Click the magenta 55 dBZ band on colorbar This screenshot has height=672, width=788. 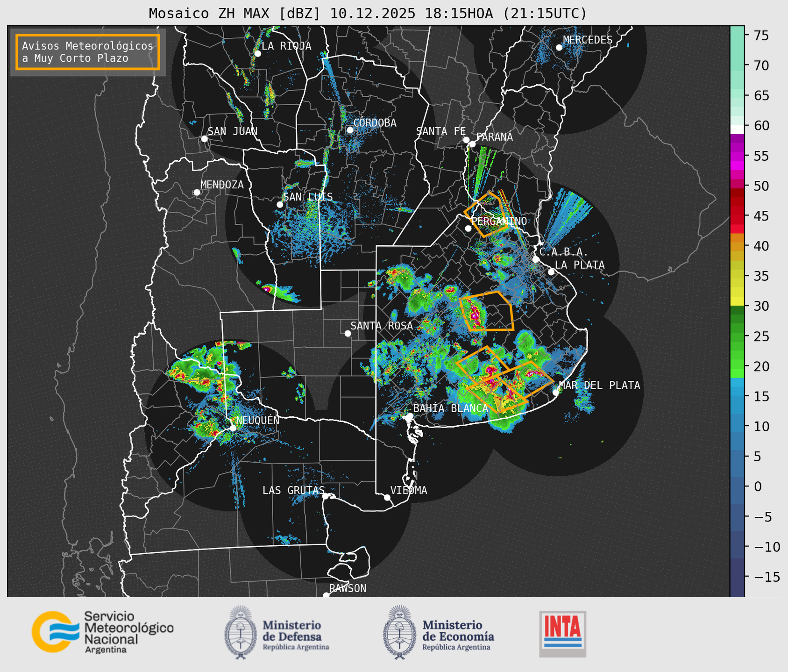click(x=737, y=156)
